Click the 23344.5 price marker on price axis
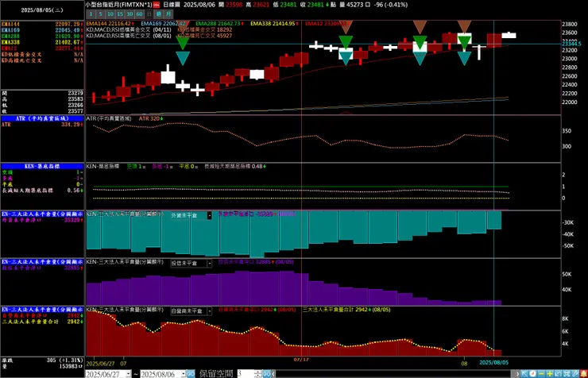 [x=571, y=44]
